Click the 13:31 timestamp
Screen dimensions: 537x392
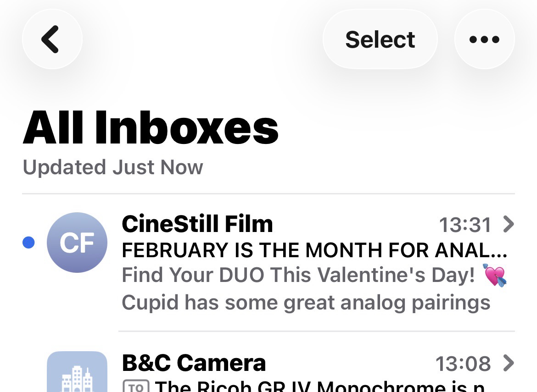465,225
